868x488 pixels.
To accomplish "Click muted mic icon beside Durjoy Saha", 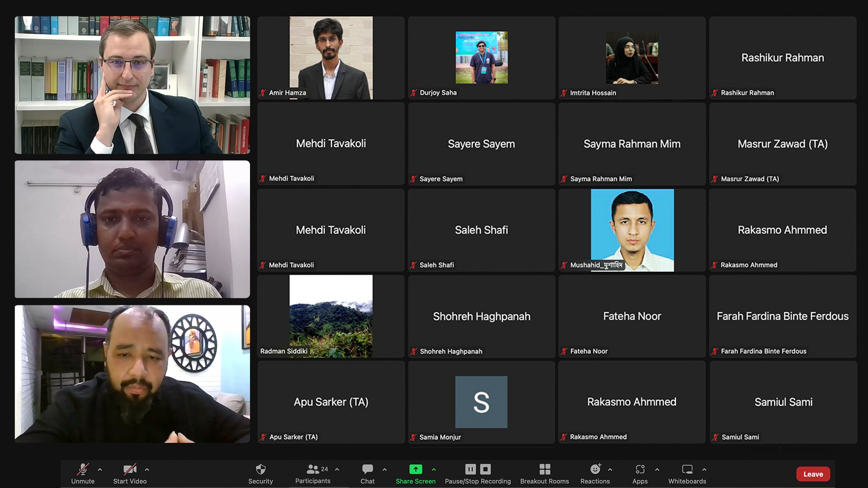I will [413, 93].
